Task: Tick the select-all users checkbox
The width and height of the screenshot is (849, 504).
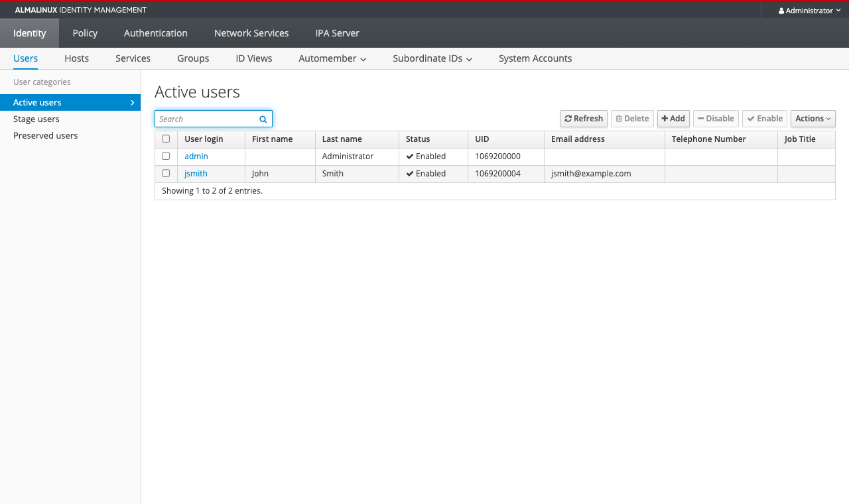Action: coord(166,139)
